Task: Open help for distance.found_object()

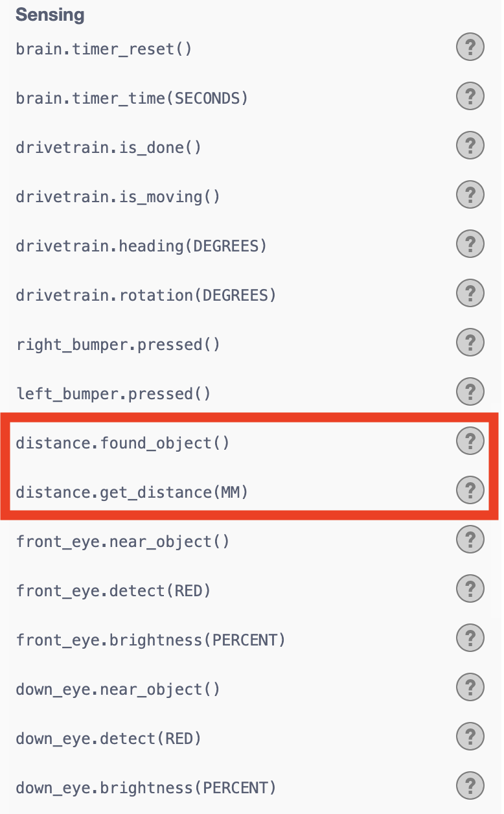Action: point(470,442)
